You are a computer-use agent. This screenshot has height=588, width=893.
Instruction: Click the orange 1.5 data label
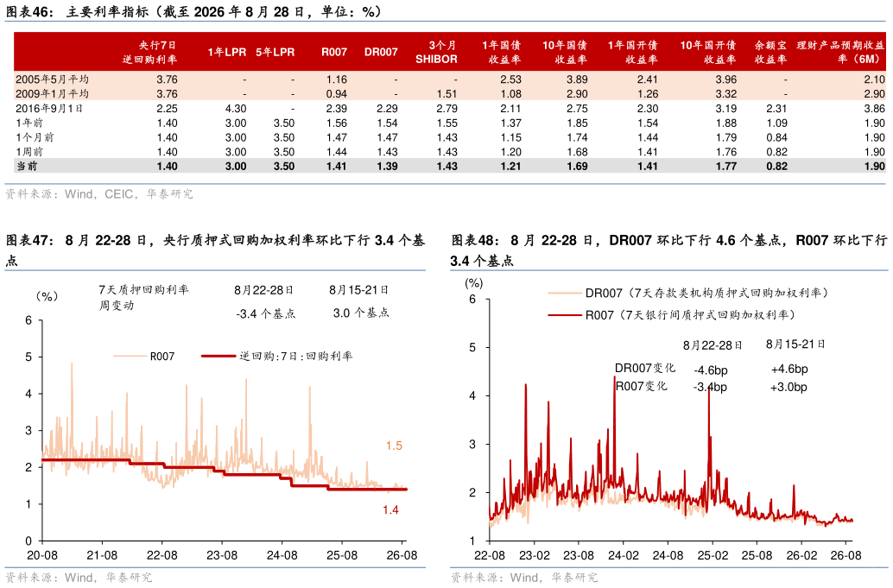(x=394, y=446)
